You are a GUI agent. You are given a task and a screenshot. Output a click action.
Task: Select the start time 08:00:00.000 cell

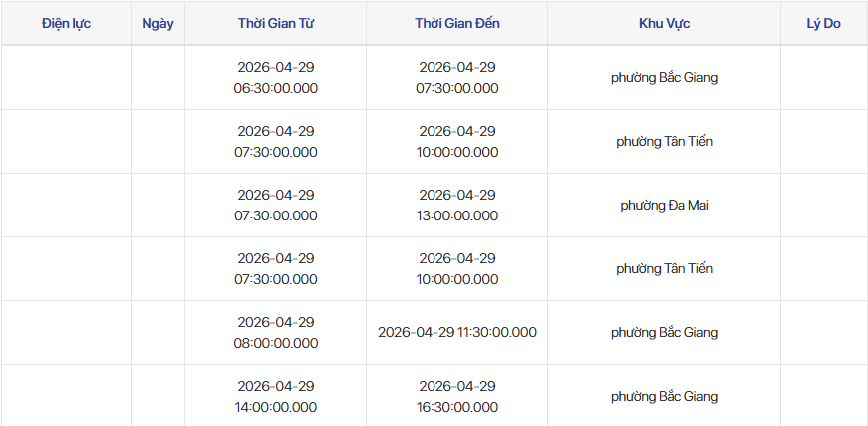coord(276,332)
